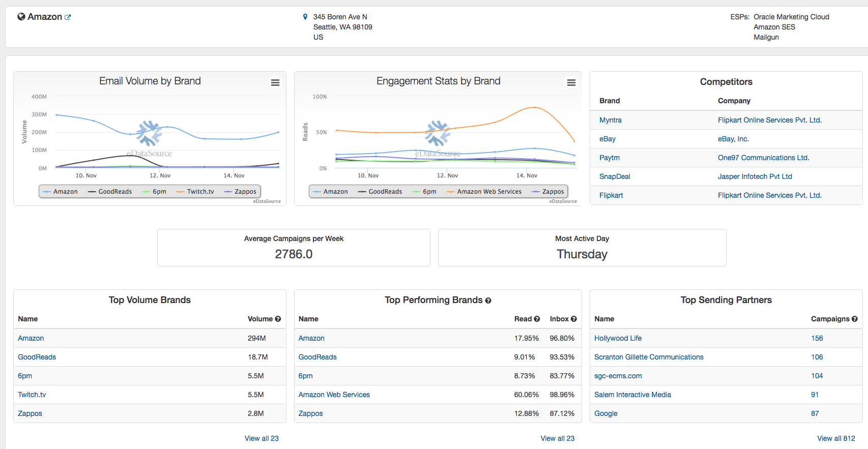Screen dimensions: 868x449
Task: Click the Inbox column help icon
Action: (574, 319)
